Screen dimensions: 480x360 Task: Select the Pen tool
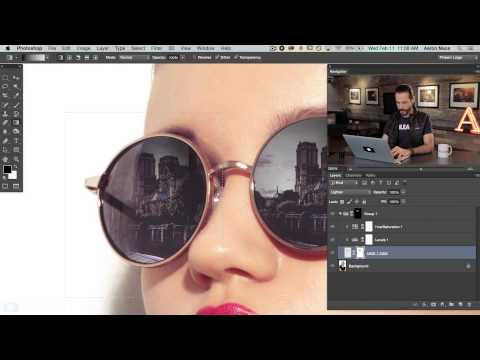pos(5,141)
